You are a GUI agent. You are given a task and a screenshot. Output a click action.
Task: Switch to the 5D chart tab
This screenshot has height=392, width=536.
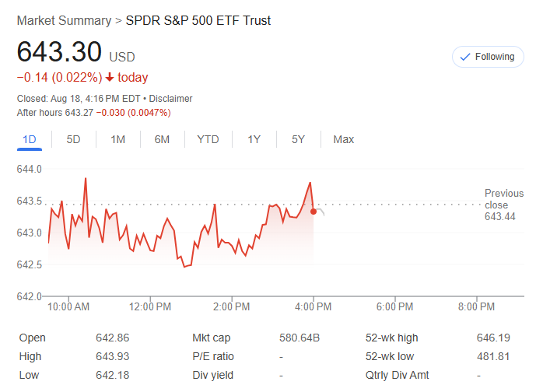pos(73,139)
